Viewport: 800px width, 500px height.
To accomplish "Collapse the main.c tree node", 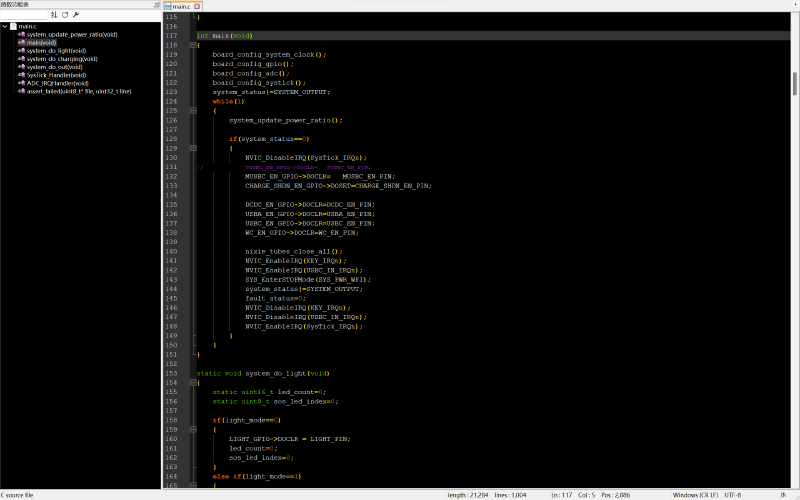I will 5,26.
